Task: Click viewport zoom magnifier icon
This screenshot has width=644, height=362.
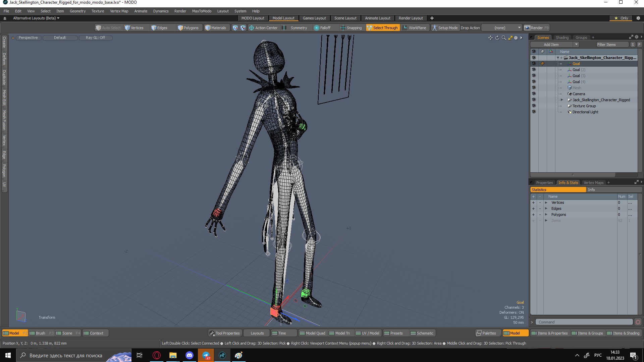Action: [x=504, y=38]
